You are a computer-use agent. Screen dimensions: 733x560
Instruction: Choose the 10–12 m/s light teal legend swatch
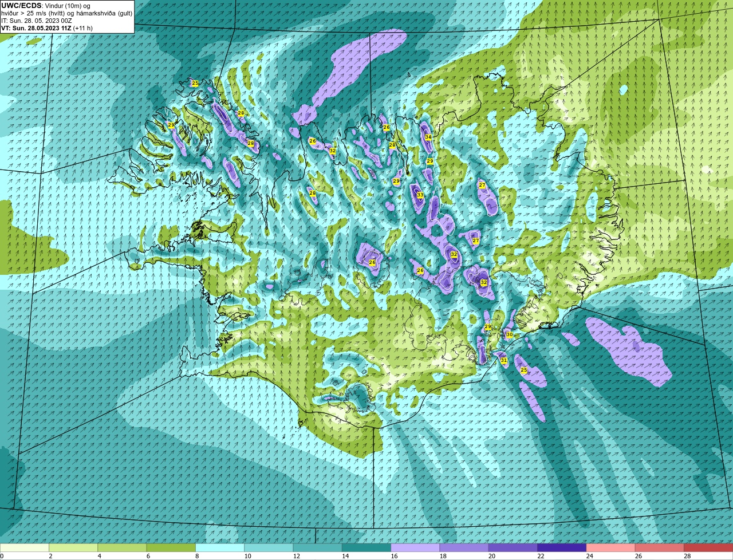(269, 547)
